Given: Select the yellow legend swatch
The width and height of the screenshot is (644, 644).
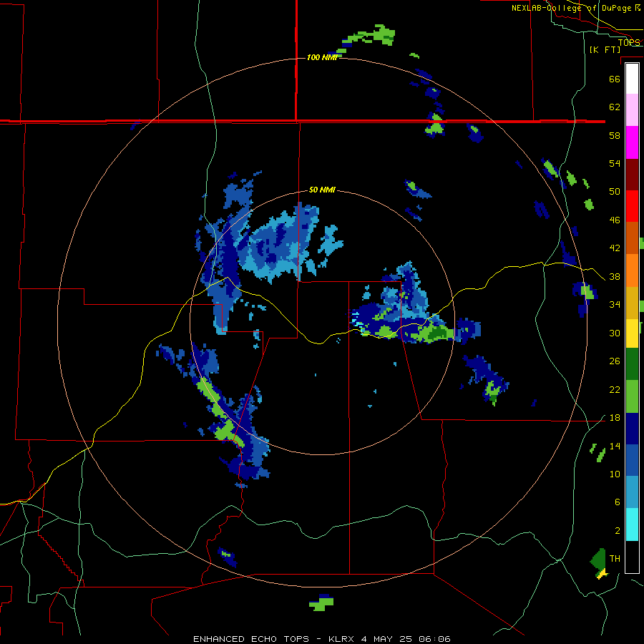Looking at the screenshot, I should [632, 333].
